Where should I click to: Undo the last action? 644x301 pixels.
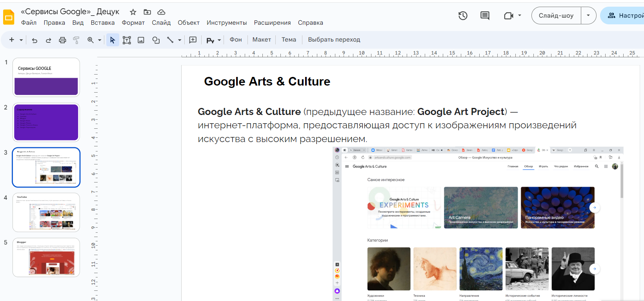[35, 40]
